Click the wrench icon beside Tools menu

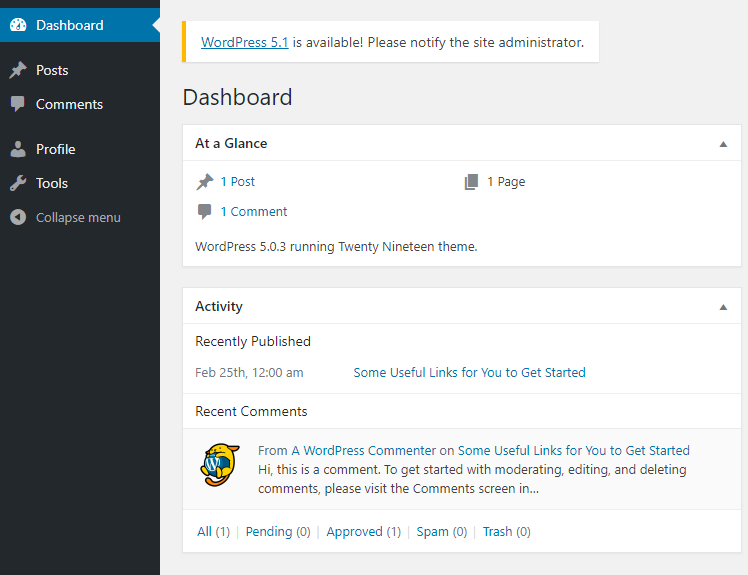18,183
